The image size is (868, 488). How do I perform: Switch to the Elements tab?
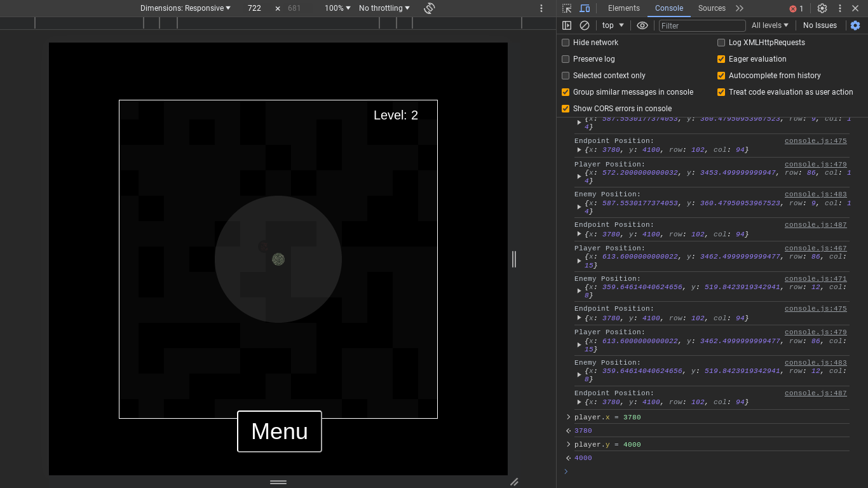pyautogui.click(x=623, y=8)
